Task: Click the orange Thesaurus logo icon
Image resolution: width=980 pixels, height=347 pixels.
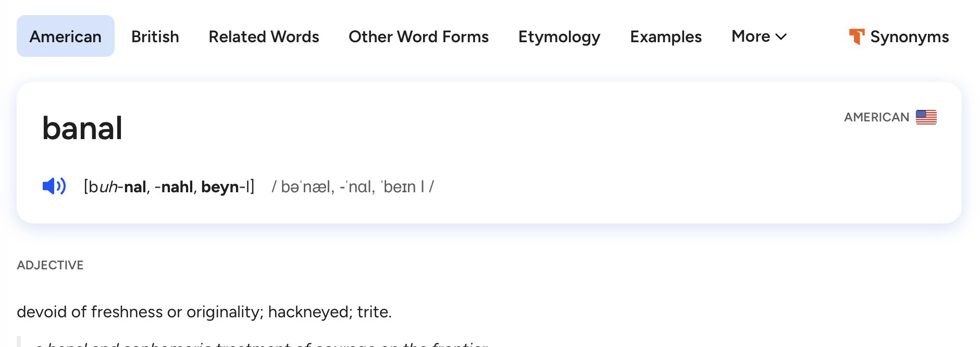Action: point(856,36)
